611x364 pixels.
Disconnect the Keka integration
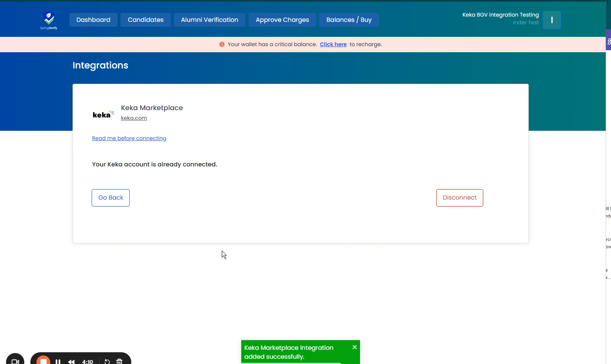(459, 198)
